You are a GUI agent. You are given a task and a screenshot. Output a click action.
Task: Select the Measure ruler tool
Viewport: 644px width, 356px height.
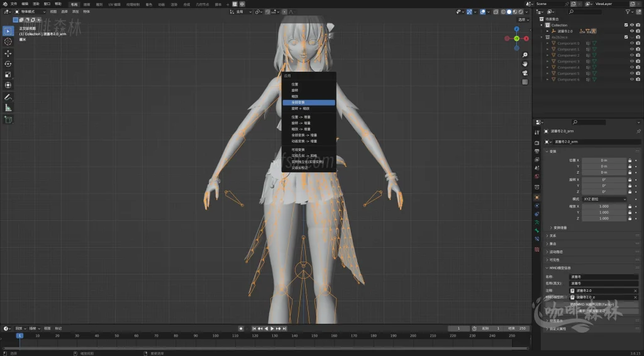point(8,108)
